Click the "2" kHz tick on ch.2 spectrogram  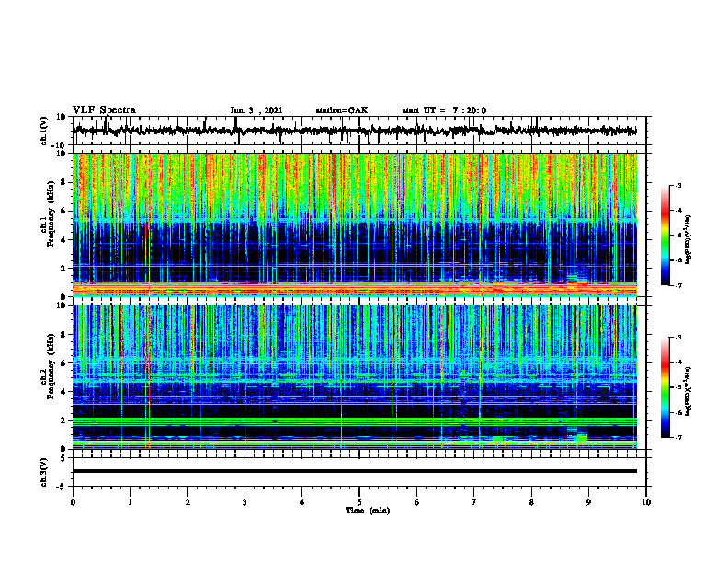coord(64,420)
